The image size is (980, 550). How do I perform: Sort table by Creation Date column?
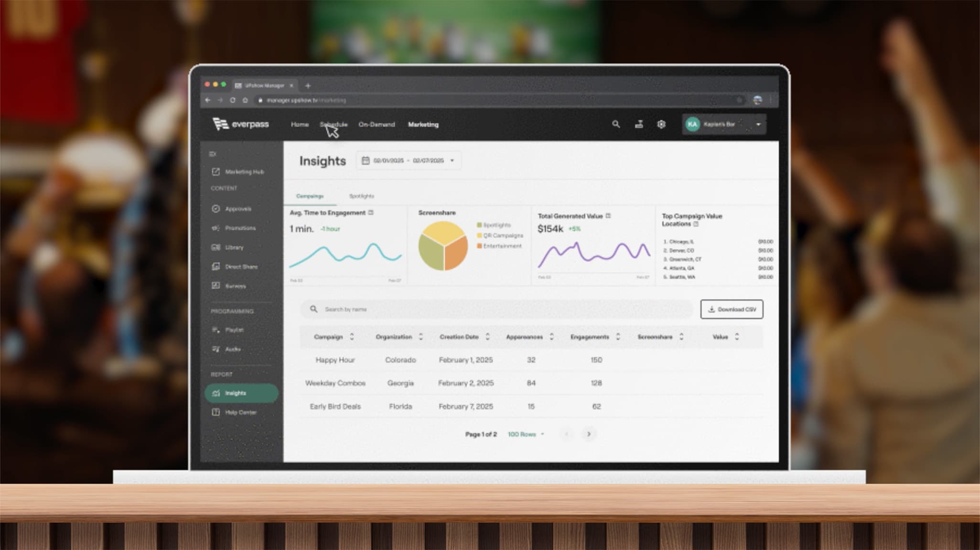point(487,337)
